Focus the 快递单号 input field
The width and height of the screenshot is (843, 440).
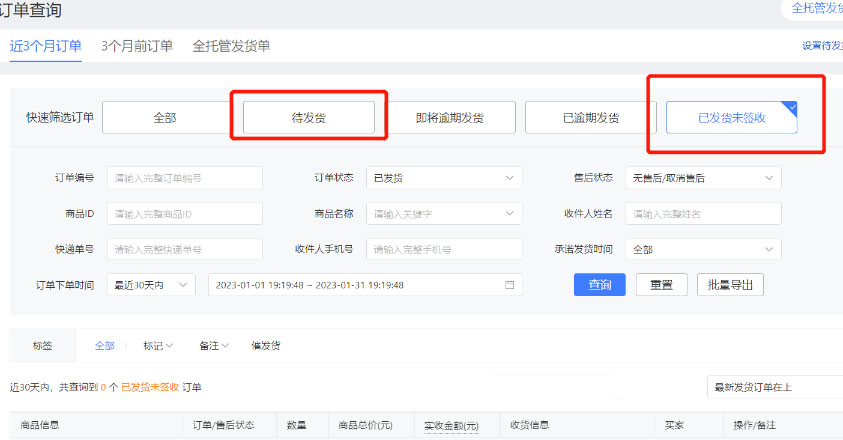click(x=185, y=250)
